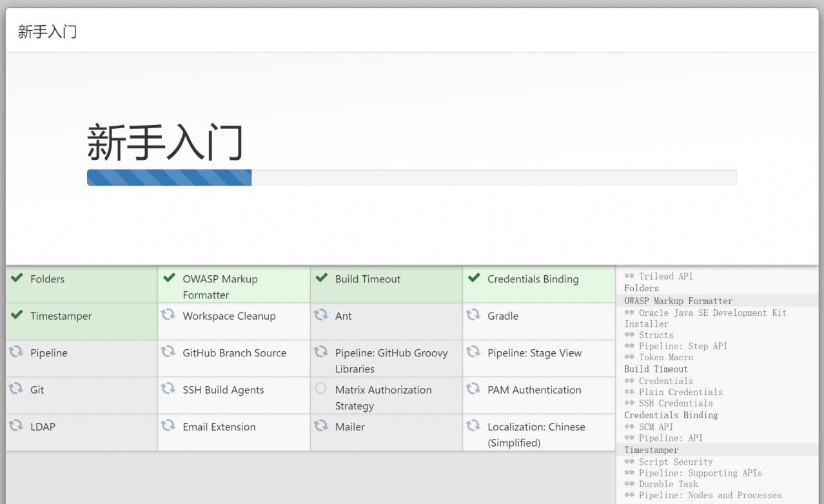Click the spinner icon beside Git
Viewport: 824px width, 504px height.
16,389
